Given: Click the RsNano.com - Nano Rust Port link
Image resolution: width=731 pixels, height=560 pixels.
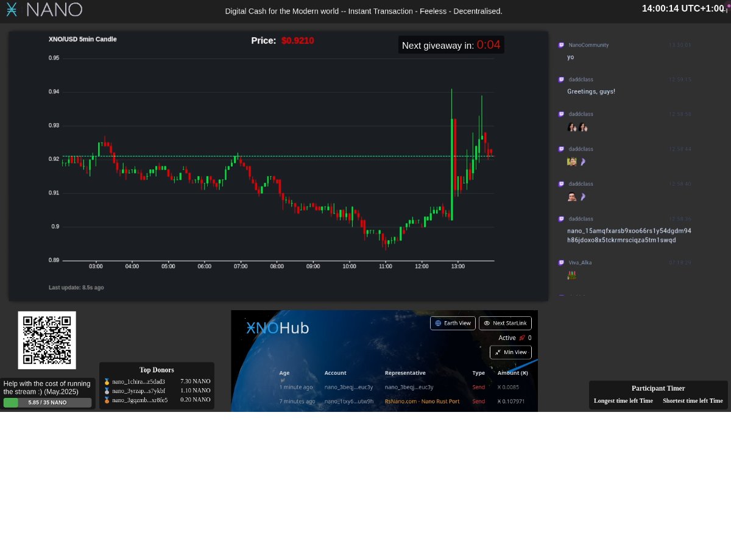Looking at the screenshot, I should click(x=422, y=401).
